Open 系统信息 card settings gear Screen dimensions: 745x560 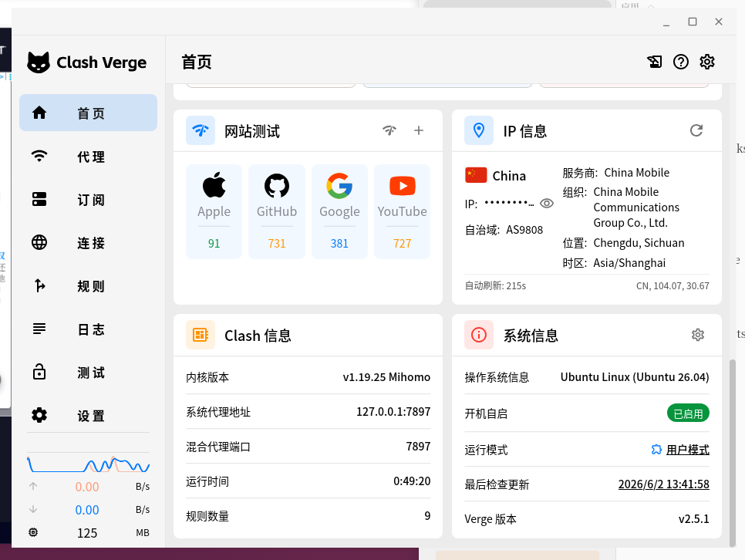click(x=697, y=335)
